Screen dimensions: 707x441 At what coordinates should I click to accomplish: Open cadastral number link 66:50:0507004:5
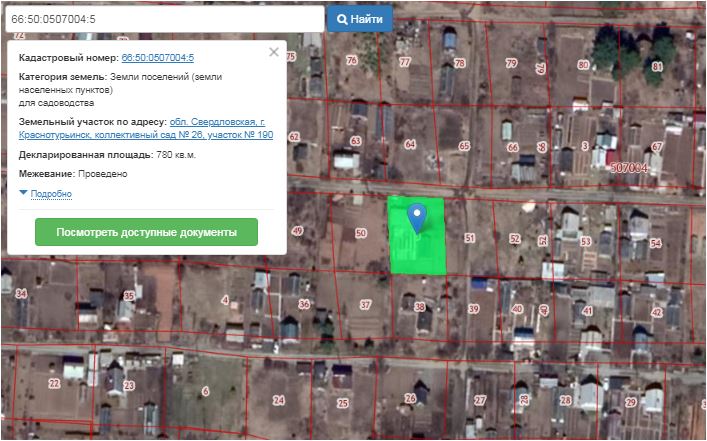click(157, 59)
